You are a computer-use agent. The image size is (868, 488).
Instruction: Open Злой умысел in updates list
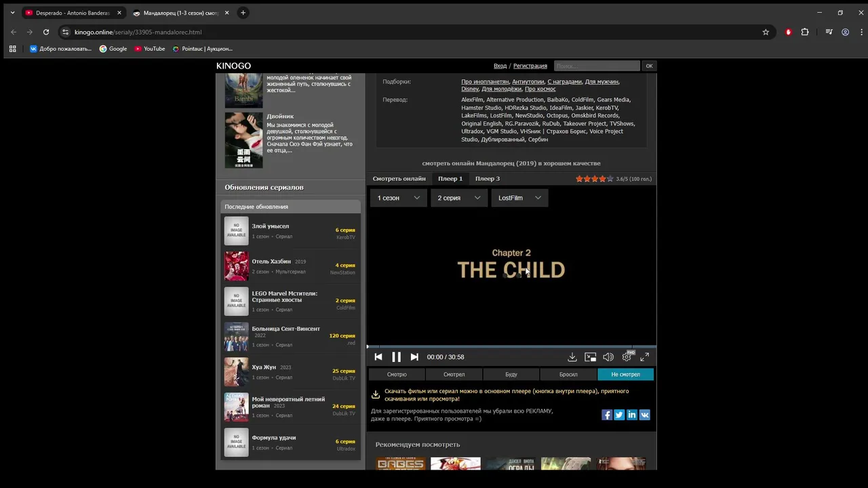[291, 231]
